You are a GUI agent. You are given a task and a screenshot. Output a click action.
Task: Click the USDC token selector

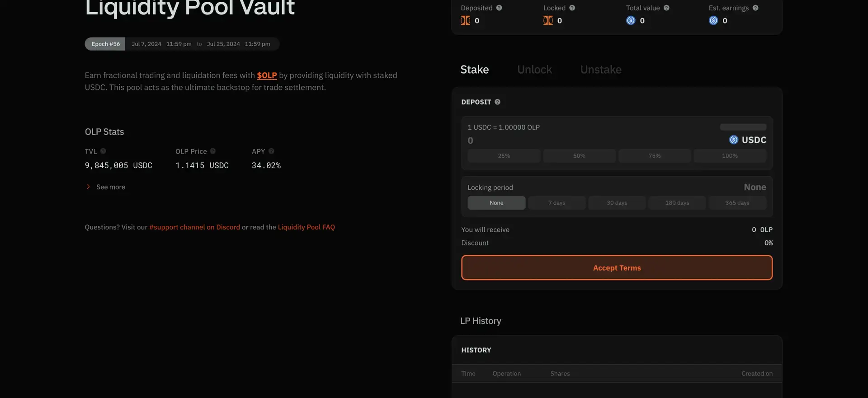coord(748,140)
